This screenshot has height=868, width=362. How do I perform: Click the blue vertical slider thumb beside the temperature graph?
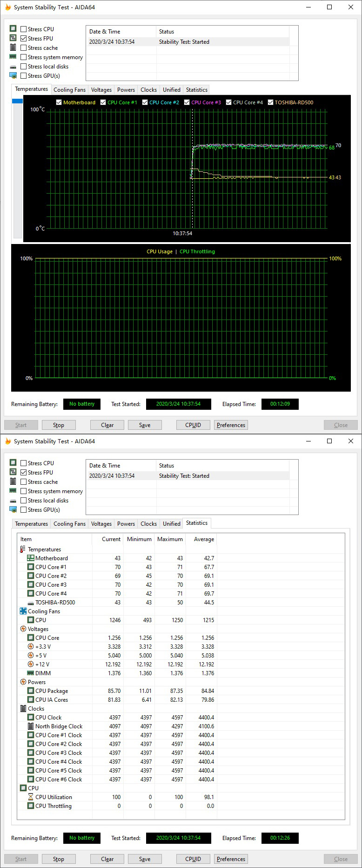coord(17,101)
